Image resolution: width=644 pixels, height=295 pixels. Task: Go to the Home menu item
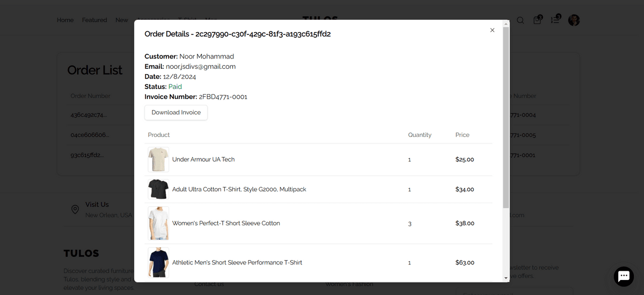coord(65,20)
